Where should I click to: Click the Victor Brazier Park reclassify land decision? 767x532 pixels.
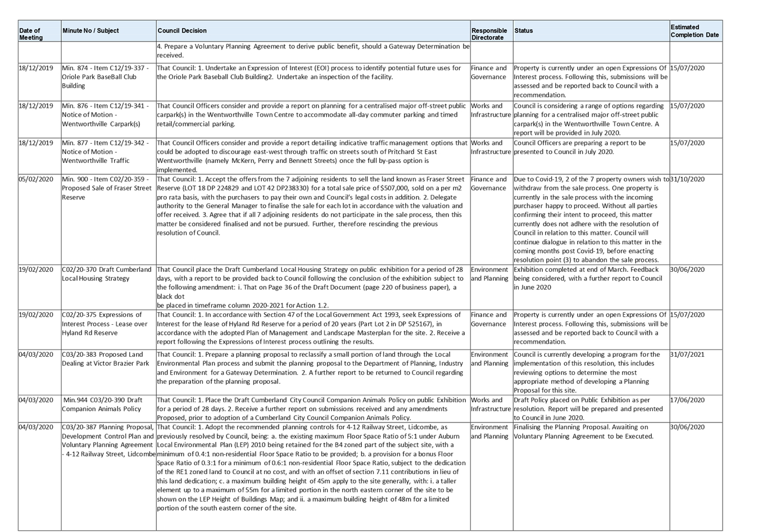point(310,369)
